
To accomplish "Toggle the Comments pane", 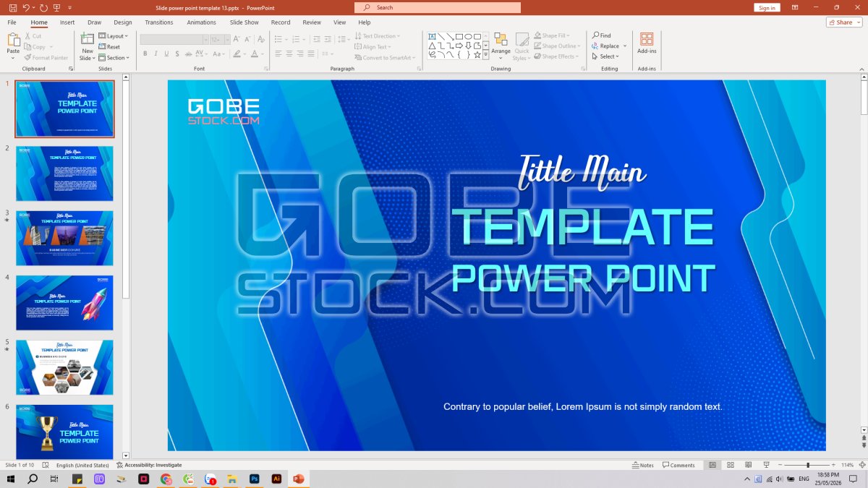I will [x=679, y=465].
